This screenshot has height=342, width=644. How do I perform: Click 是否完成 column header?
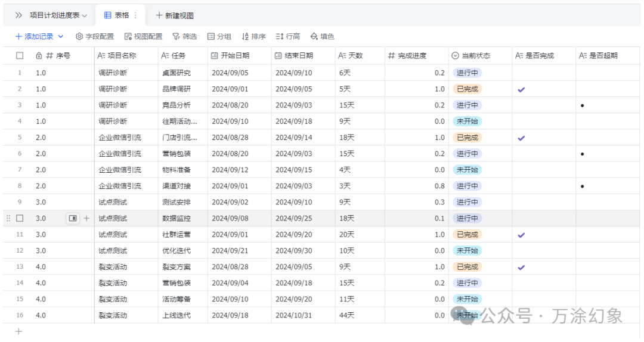click(544, 55)
